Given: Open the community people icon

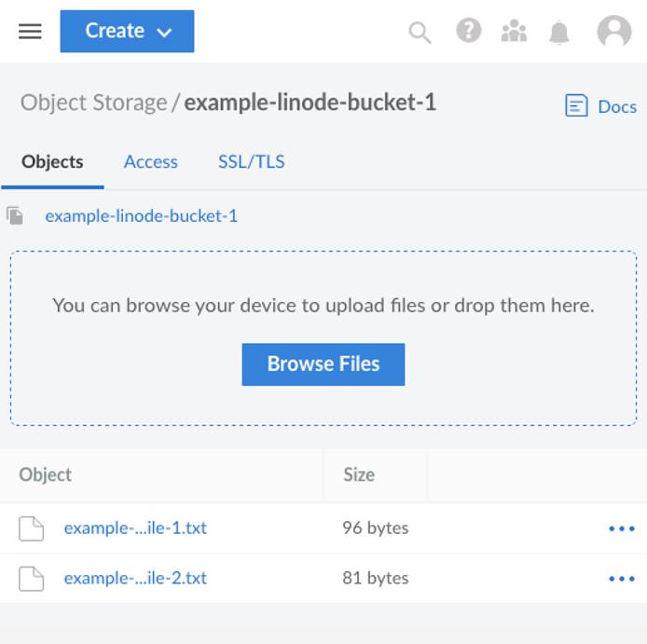Looking at the screenshot, I should pos(514,31).
